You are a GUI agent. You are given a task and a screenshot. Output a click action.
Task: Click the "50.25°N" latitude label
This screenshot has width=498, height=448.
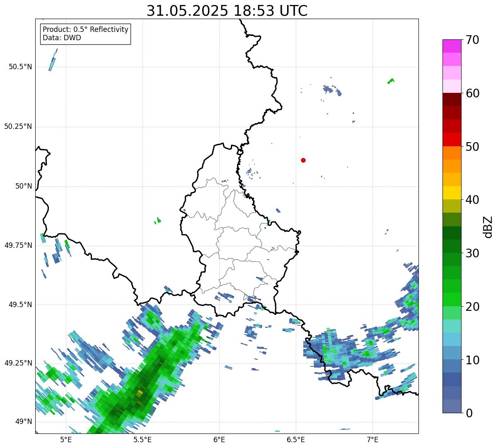click(x=18, y=126)
